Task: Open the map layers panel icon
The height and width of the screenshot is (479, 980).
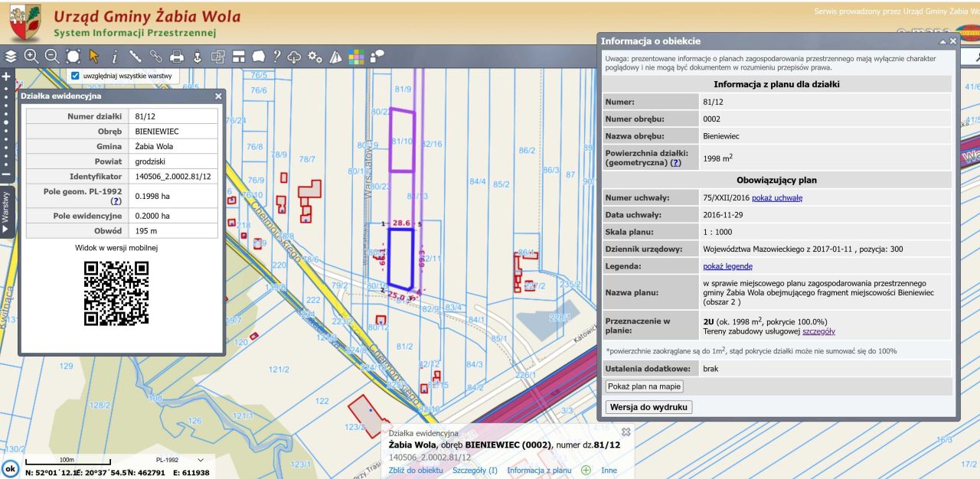Action: point(11,56)
